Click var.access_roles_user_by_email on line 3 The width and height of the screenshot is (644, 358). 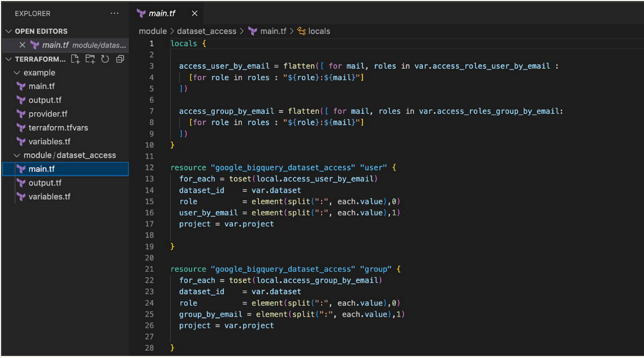[483, 66]
